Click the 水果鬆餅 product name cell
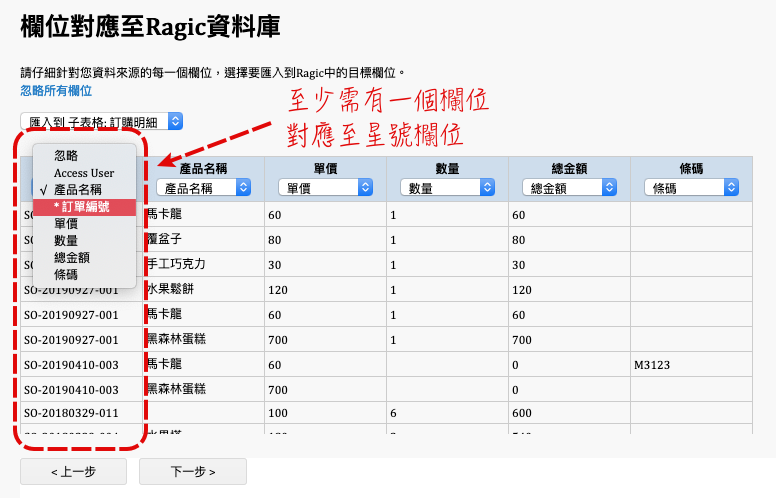The width and height of the screenshot is (776, 498). tap(203, 290)
